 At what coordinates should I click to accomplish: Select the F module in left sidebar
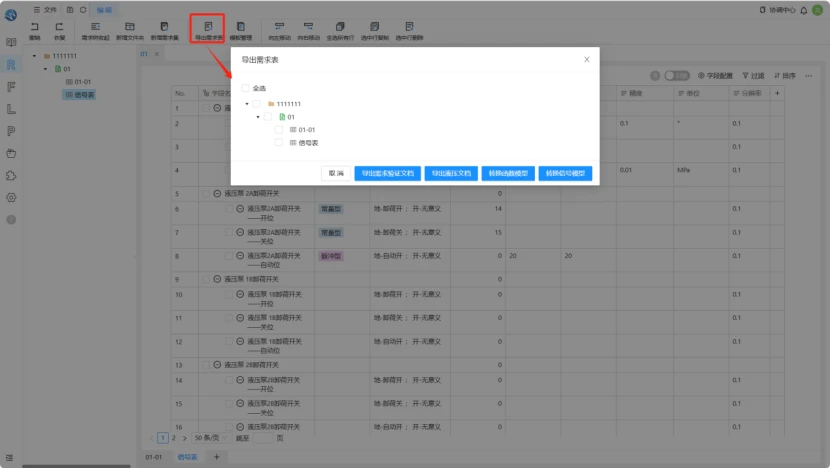pyautogui.click(x=11, y=87)
